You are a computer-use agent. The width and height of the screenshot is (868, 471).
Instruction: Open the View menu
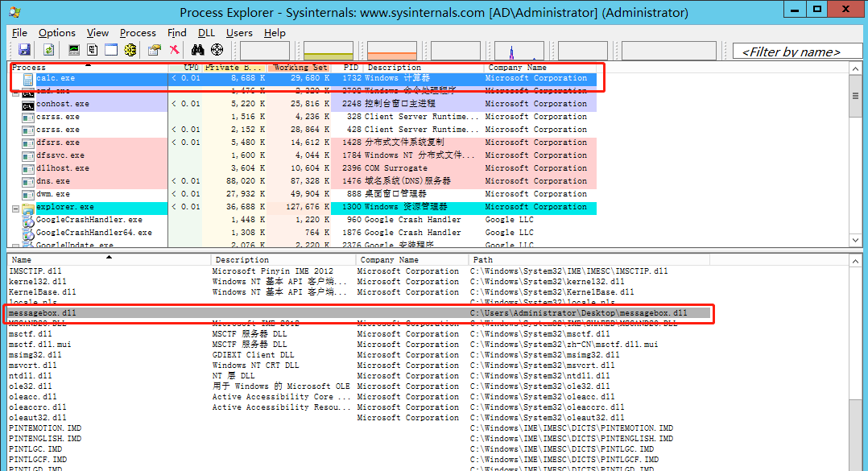(x=97, y=33)
